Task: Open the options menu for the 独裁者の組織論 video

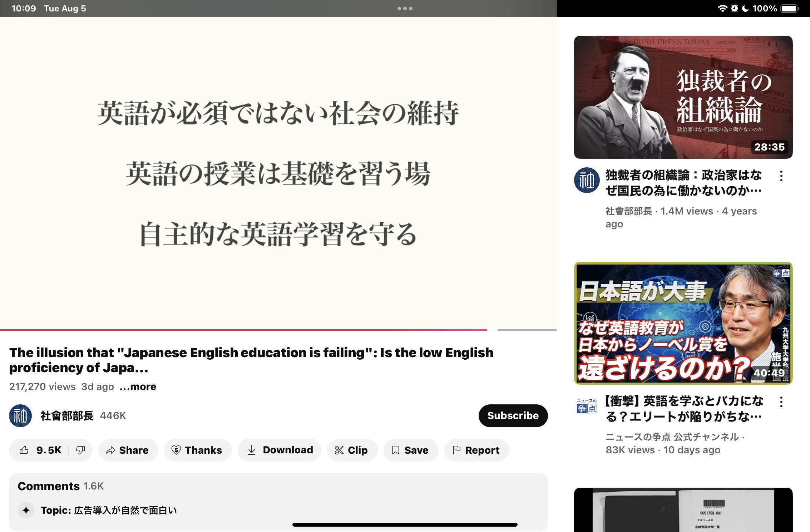Action: pos(781,176)
